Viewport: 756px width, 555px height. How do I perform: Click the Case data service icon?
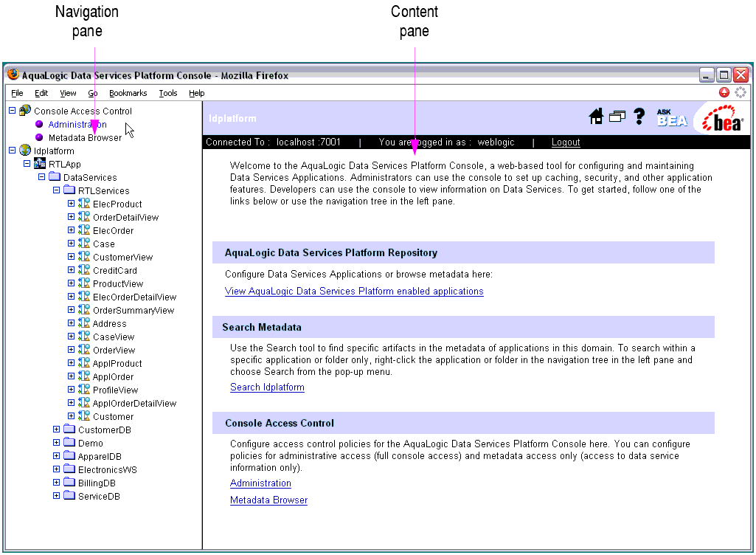84,244
